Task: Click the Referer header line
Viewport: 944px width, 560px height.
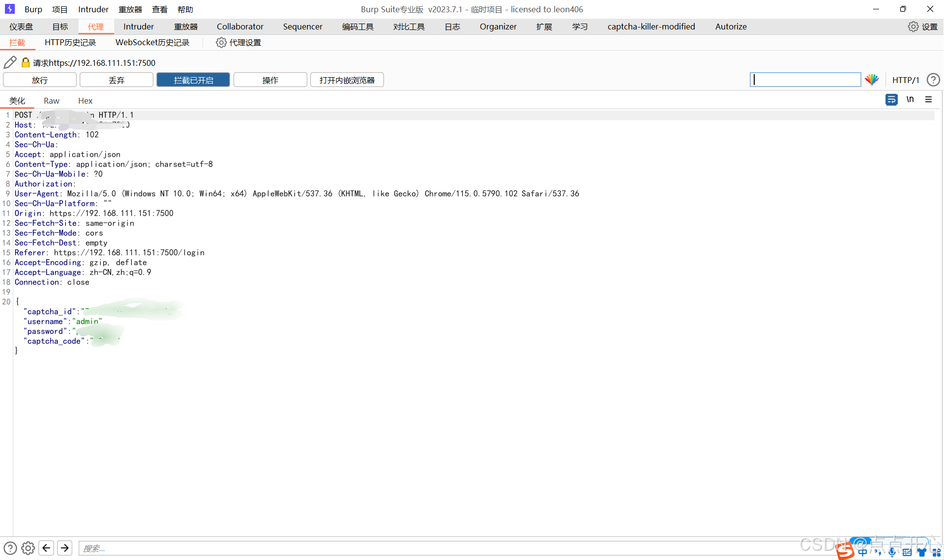Action: tap(109, 252)
